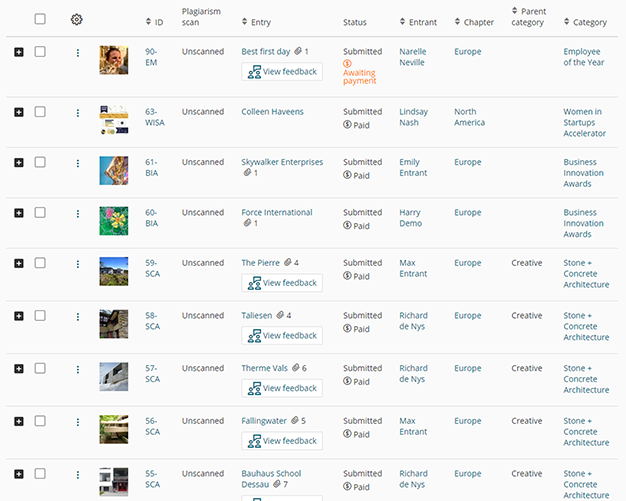
Task: Select the checkbox for entry 63-WISA
Action: [x=40, y=112]
